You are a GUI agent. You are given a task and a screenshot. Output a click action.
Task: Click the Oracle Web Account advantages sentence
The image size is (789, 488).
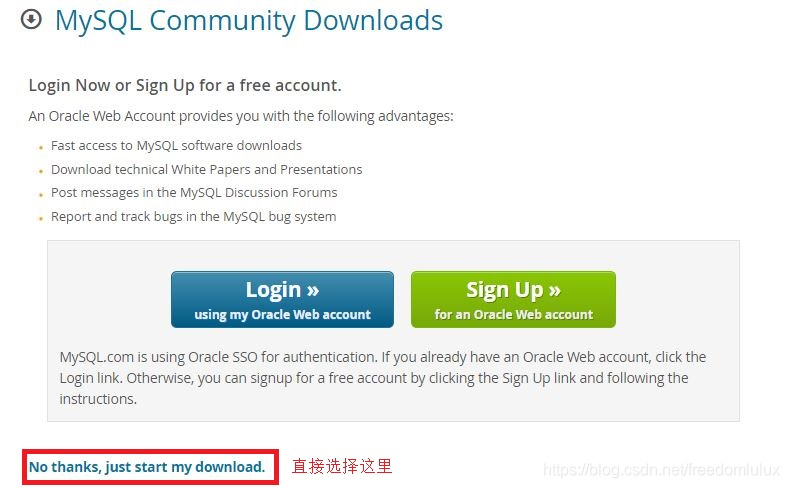(241, 116)
